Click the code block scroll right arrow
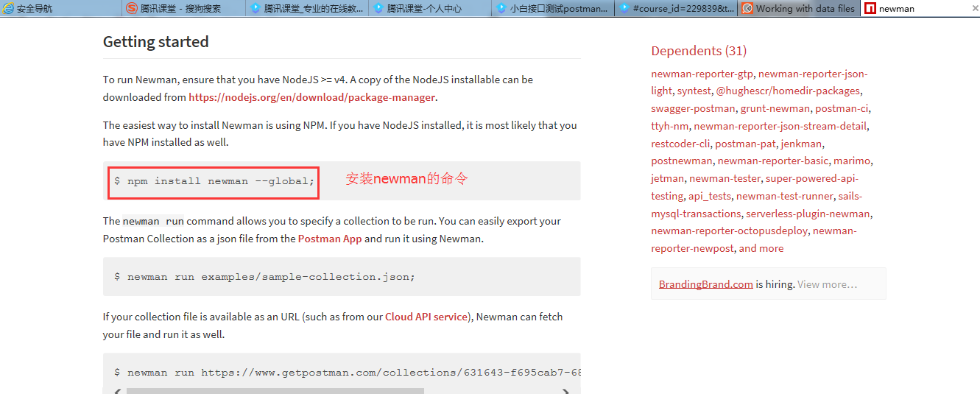This screenshot has height=394, width=980. (565, 391)
